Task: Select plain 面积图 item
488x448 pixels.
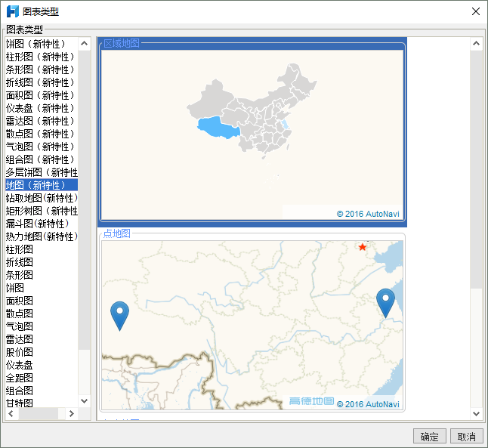Action: (x=42, y=301)
